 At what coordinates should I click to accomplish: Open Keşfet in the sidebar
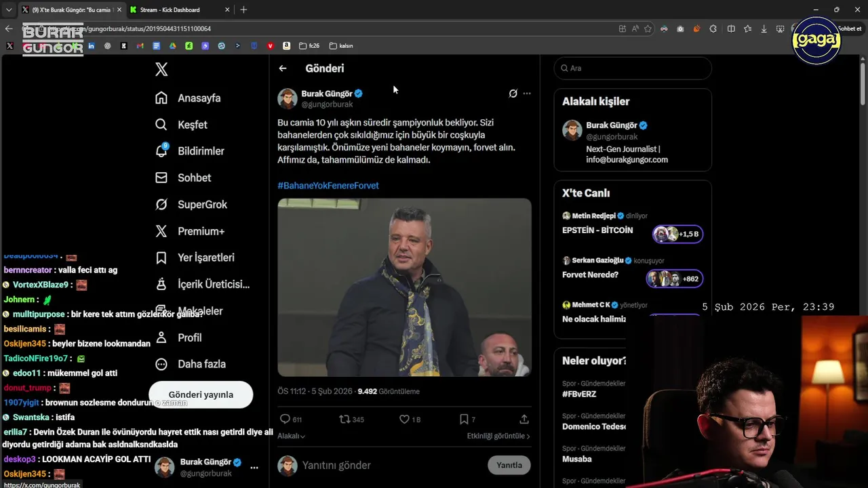point(181,125)
